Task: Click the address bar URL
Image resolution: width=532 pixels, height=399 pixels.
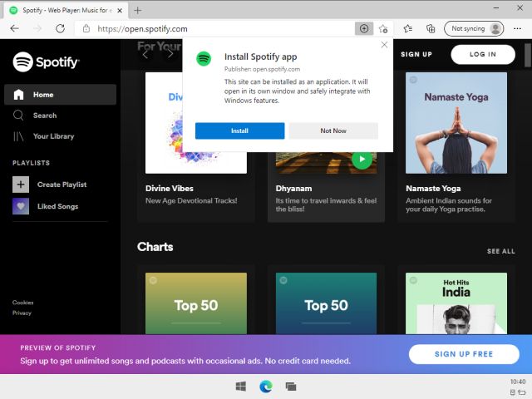Action: tap(142, 29)
